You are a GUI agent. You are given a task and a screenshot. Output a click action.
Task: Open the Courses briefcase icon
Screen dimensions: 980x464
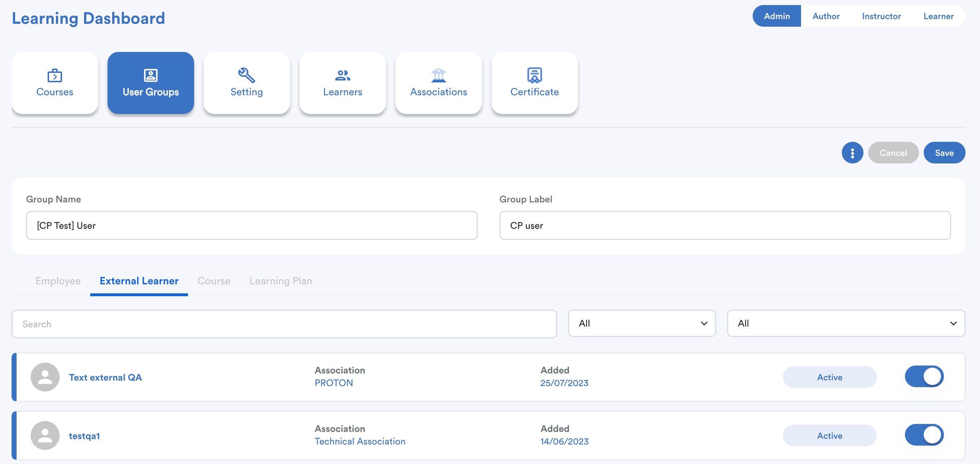pos(55,75)
